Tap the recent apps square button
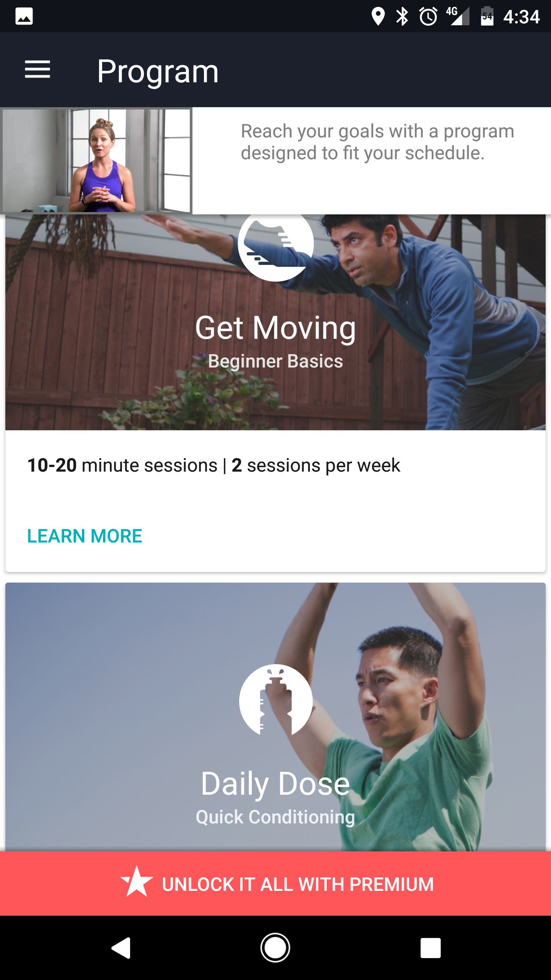The image size is (551, 980). [430, 948]
